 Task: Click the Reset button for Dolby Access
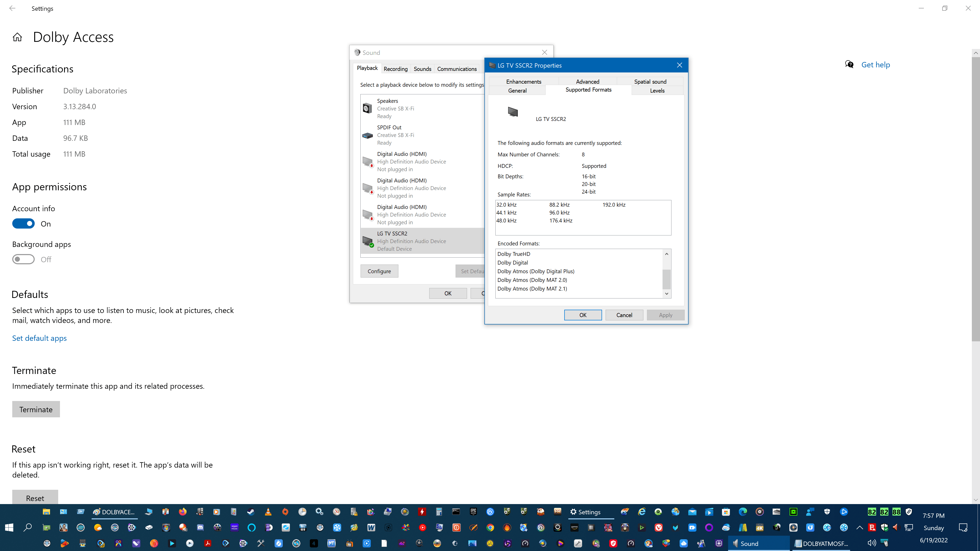tap(35, 497)
